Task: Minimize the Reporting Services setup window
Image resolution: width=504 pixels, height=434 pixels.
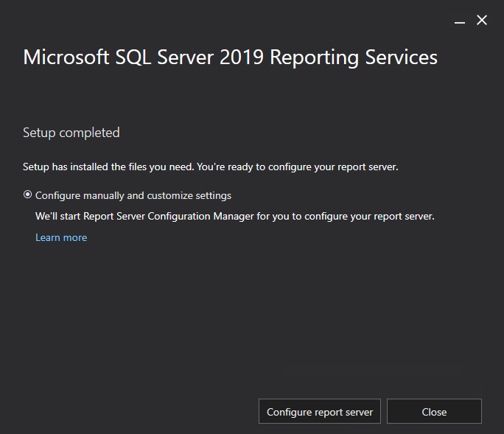Action: click(460, 21)
